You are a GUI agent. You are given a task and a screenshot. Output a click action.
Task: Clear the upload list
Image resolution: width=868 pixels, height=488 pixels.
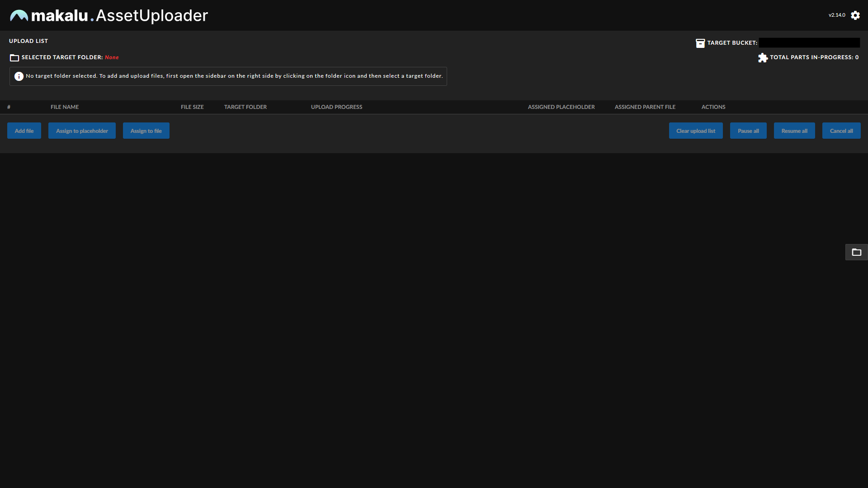pos(696,131)
